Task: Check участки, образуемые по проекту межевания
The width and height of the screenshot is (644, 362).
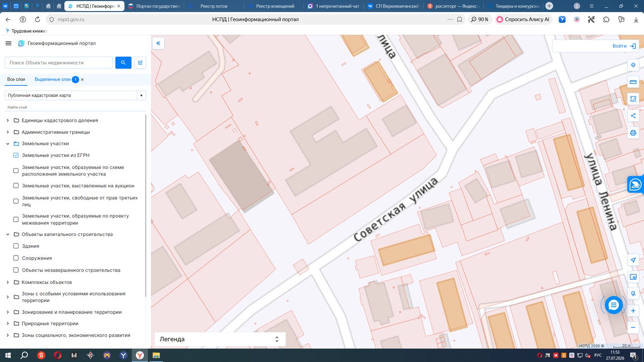Action: click(16, 220)
